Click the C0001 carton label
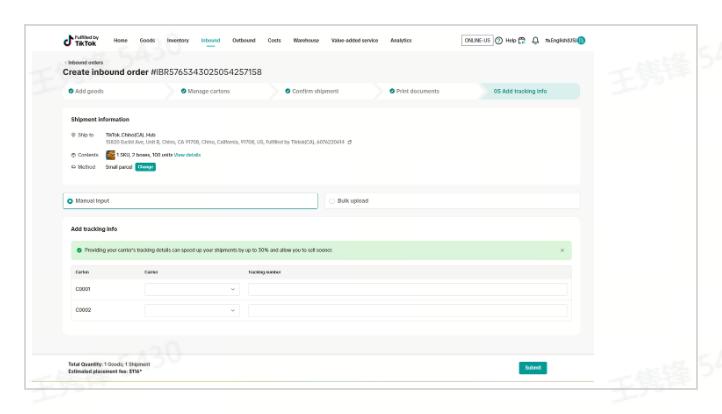722x414 pixels. (x=83, y=289)
